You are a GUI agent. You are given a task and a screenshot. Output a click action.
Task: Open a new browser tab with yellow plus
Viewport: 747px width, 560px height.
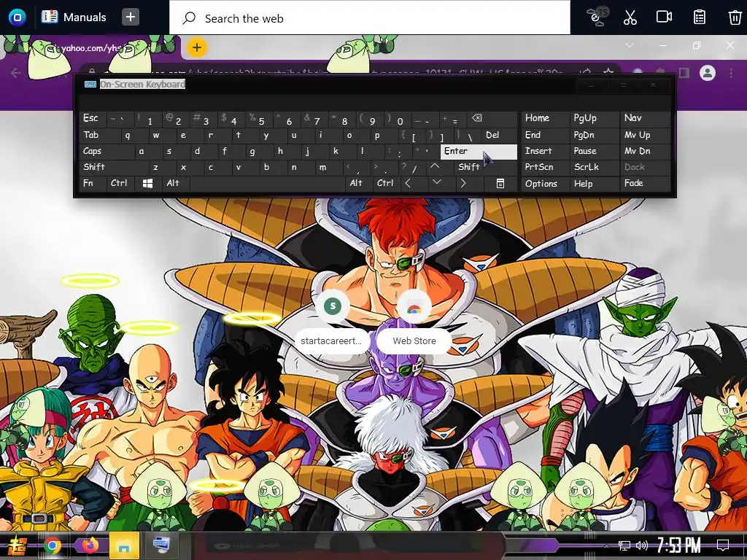(x=197, y=47)
